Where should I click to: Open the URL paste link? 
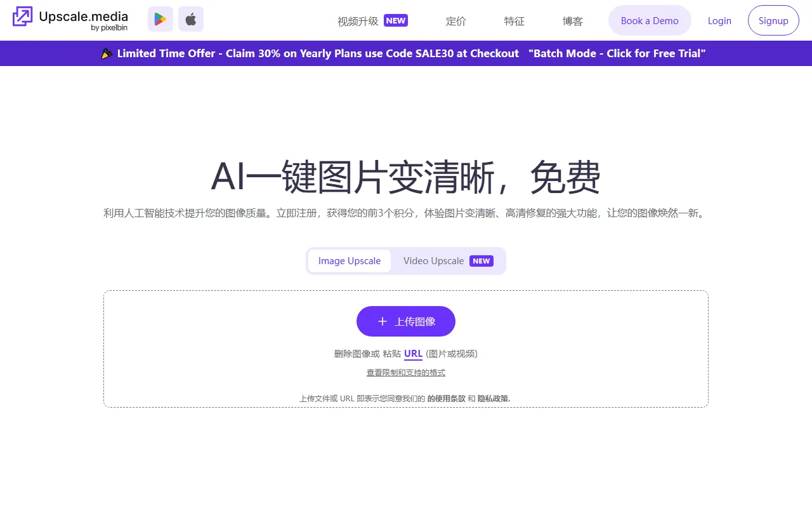point(413,354)
